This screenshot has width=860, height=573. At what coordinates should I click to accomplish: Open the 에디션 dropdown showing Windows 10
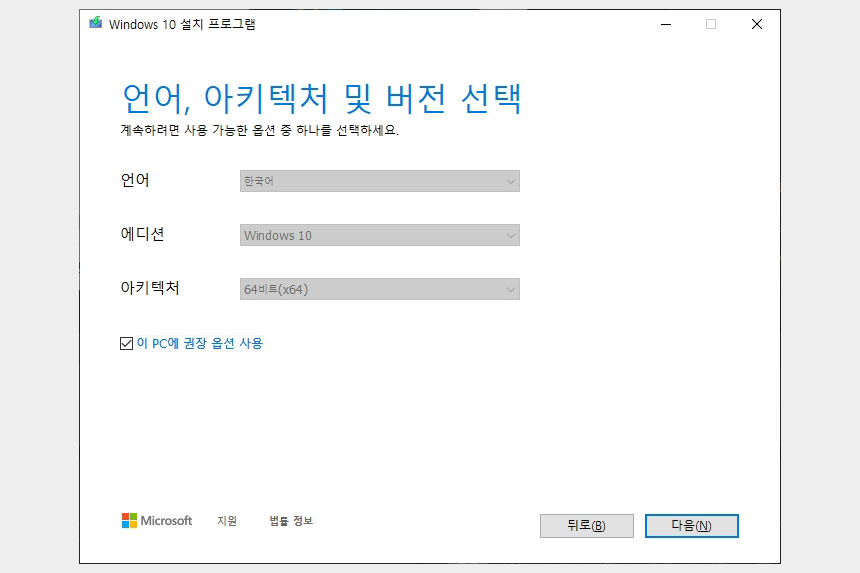pyautogui.click(x=380, y=235)
